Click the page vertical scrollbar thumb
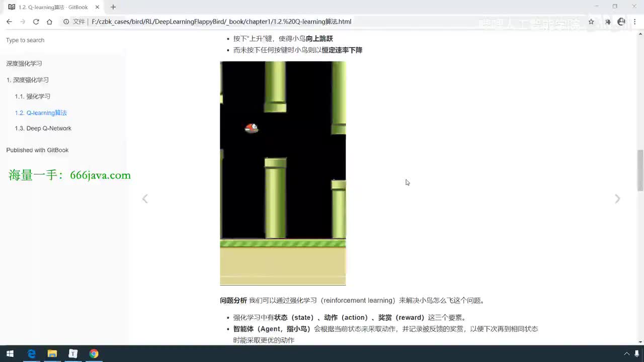 click(640, 170)
